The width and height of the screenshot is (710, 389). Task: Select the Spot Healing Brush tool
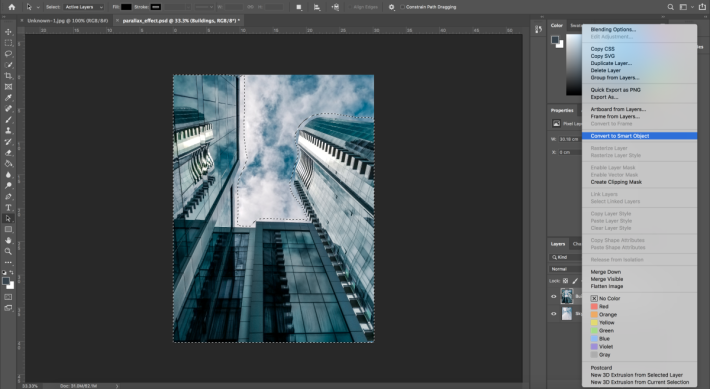[x=8, y=109]
